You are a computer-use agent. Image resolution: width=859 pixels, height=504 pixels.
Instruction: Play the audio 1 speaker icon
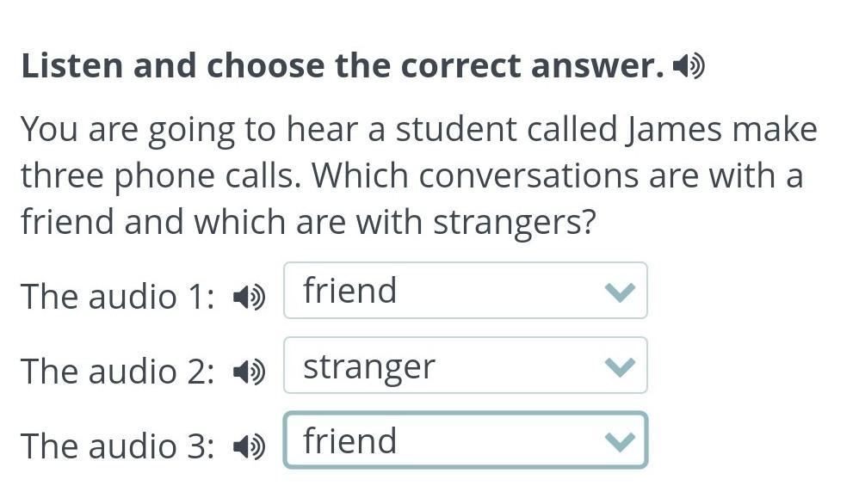(x=250, y=297)
